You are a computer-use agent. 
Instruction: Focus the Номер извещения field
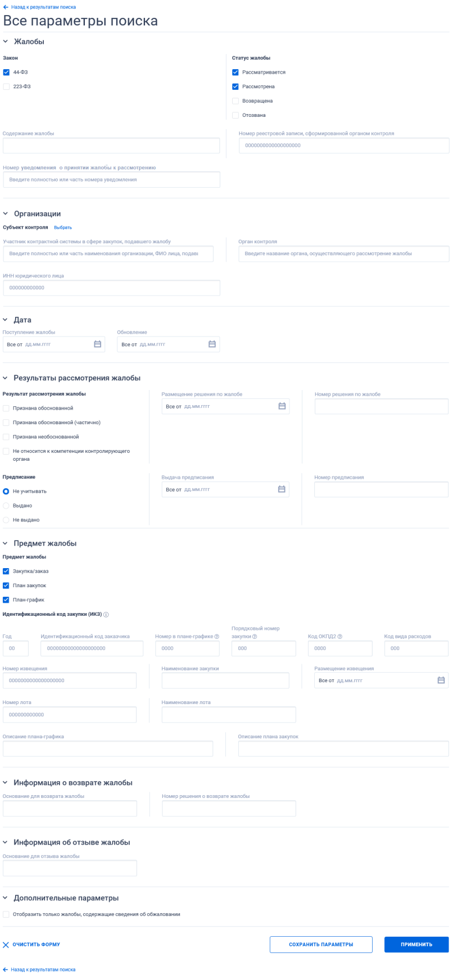(x=70, y=680)
